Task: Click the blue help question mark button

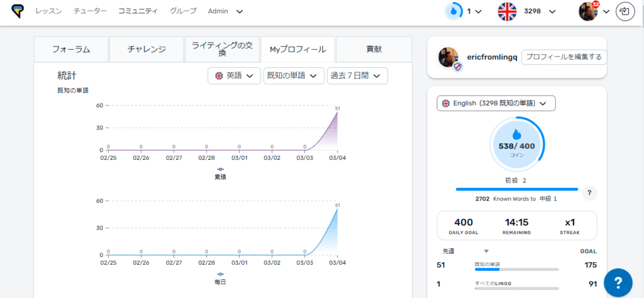Action: (x=618, y=283)
